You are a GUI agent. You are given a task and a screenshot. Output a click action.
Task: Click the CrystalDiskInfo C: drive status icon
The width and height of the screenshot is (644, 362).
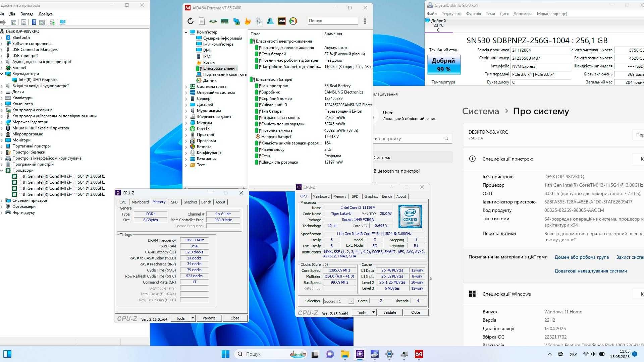[427, 20]
